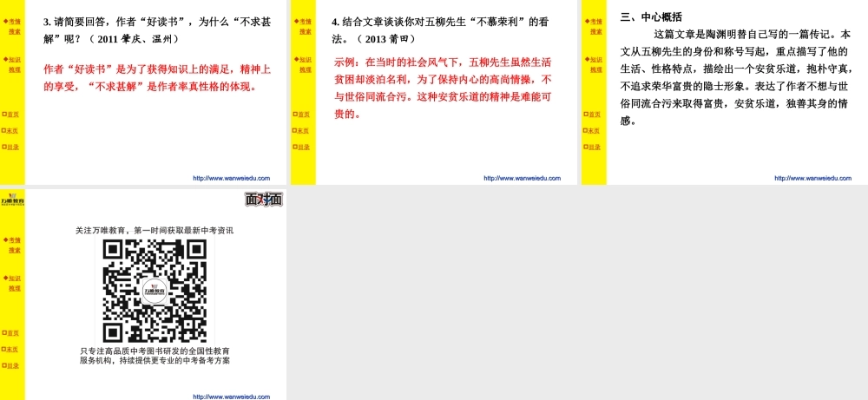Click question text '4. 结合文章谈谈你对五柳先生'
Viewport: 868px width, 400px height.
[440, 31]
